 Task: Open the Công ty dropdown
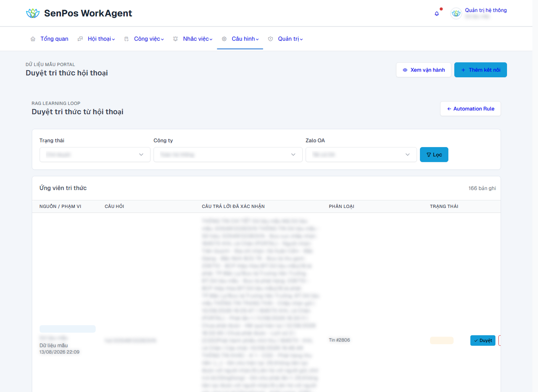[x=228, y=155]
